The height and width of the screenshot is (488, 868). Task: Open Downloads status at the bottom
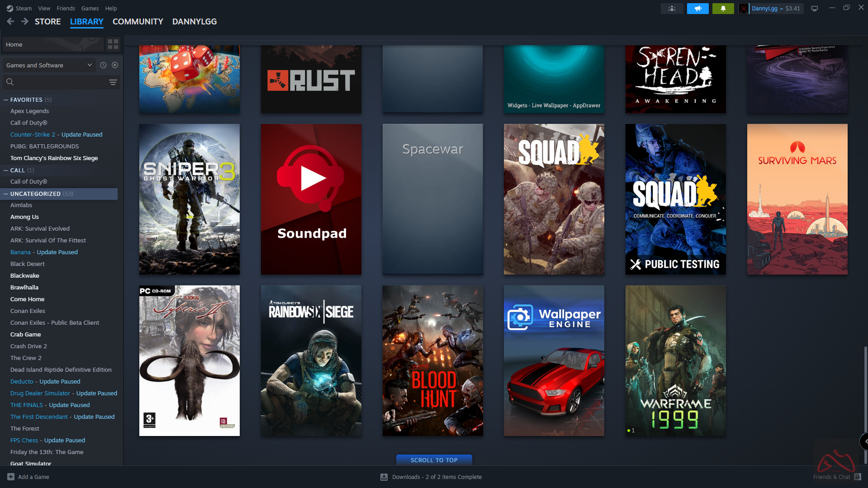point(432,477)
